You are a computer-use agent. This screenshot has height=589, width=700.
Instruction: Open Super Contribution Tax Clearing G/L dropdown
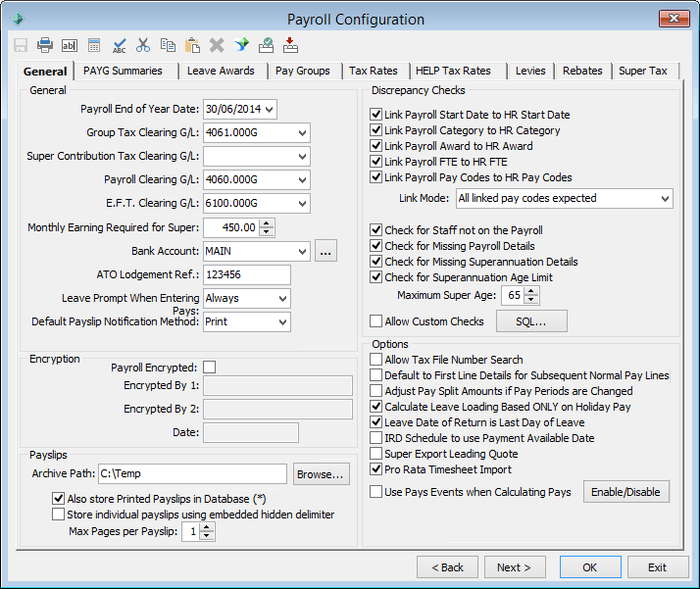(302, 157)
